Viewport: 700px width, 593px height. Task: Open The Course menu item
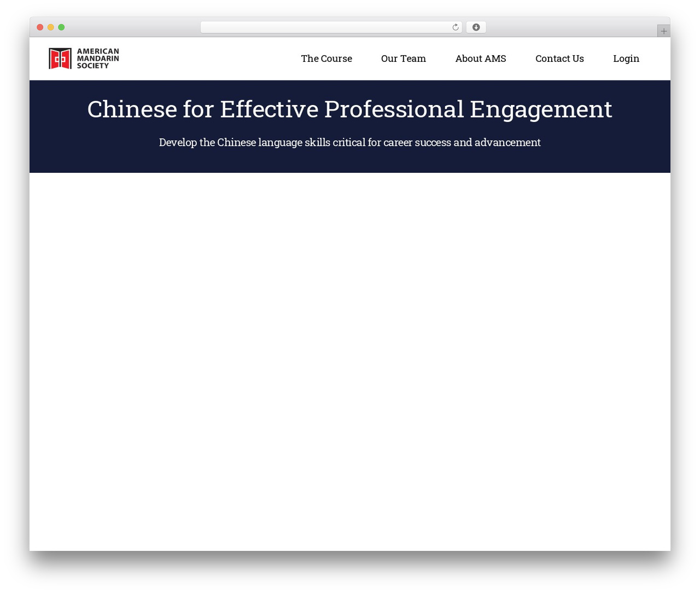pos(326,59)
